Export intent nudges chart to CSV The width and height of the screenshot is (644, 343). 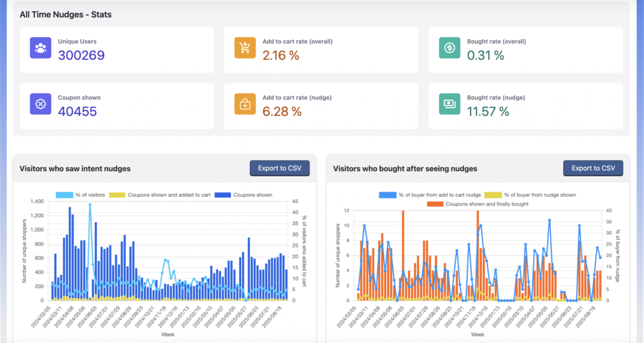tap(280, 168)
